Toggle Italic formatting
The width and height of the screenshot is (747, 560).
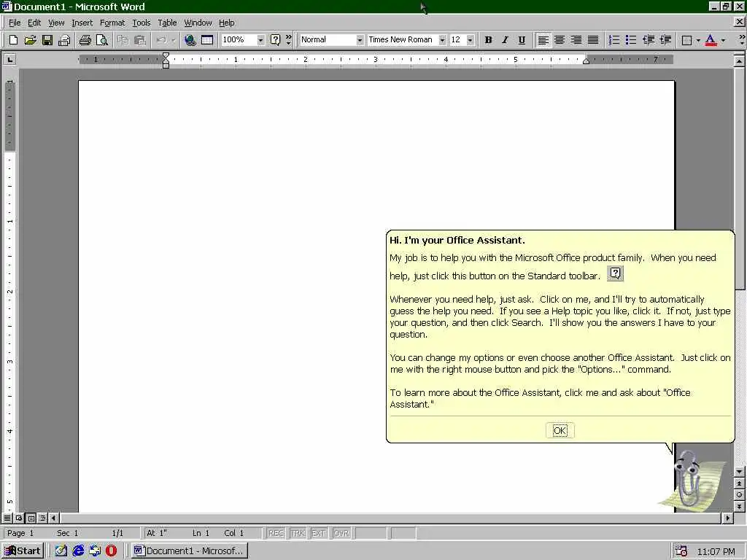tap(505, 40)
